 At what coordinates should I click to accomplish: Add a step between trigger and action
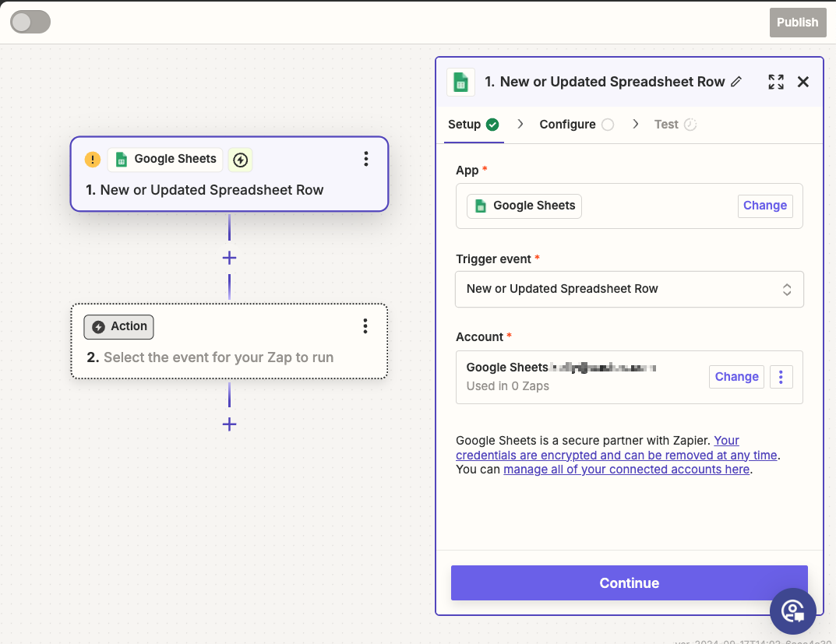click(x=229, y=259)
